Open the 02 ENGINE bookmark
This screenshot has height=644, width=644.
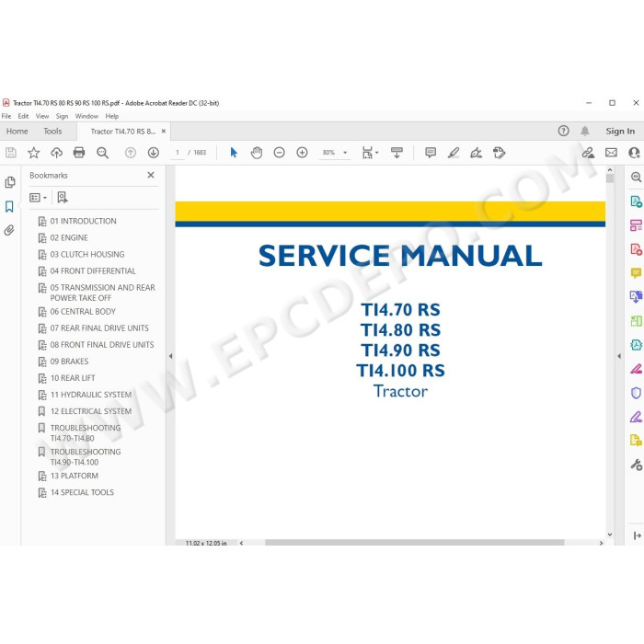pyautogui.click(x=69, y=237)
